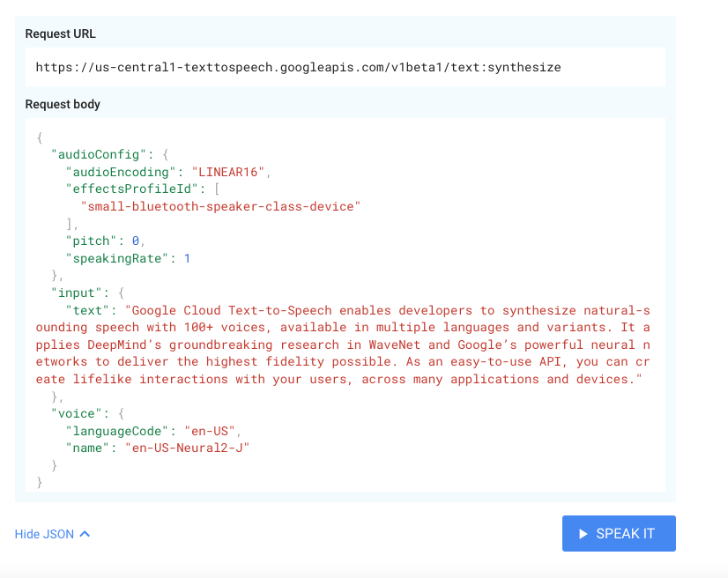Click the SPEAK IT button
Viewport: 728px width, 578px height.
(x=619, y=533)
